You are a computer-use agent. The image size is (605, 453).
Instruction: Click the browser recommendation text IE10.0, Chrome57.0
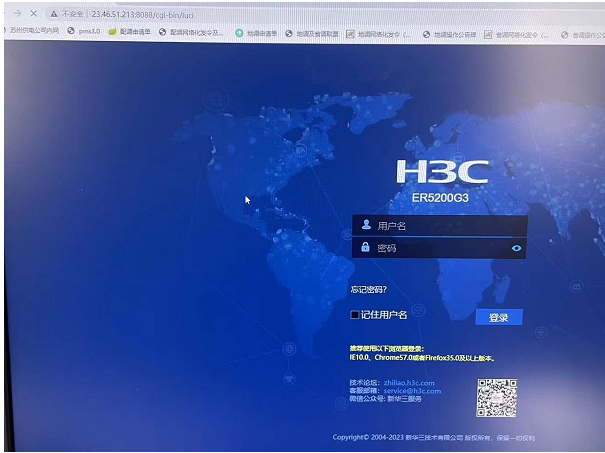(x=422, y=358)
